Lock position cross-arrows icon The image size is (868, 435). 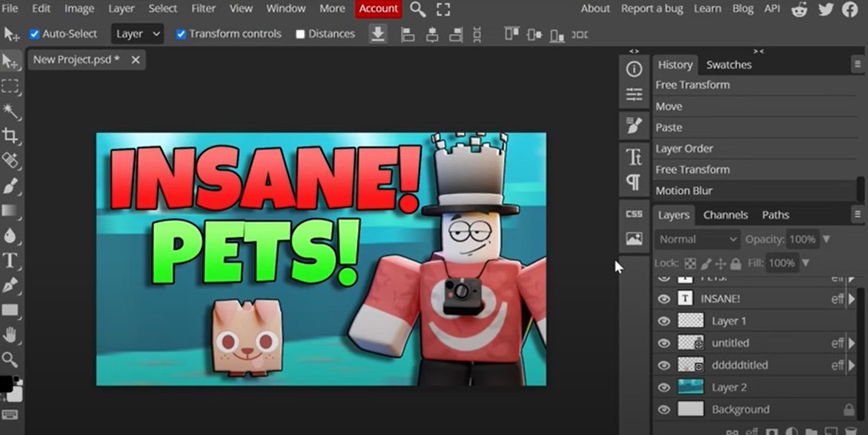tap(720, 263)
